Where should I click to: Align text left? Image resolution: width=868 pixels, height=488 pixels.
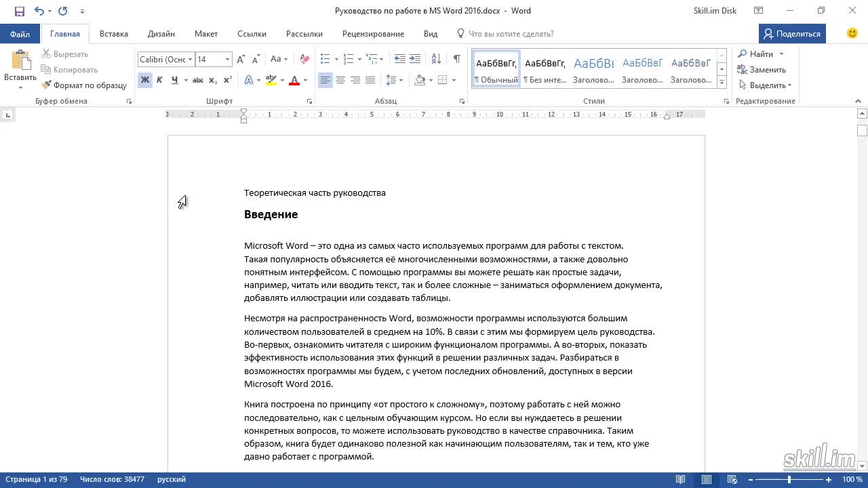[x=325, y=80]
